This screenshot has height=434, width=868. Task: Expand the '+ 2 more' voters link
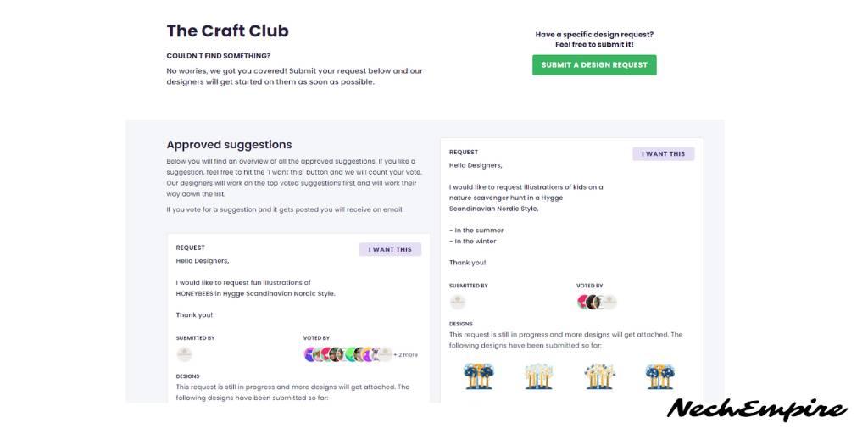[x=406, y=355]
